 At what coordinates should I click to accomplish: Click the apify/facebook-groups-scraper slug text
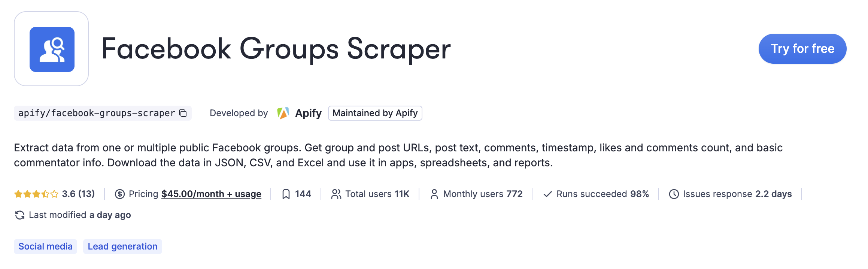click(x=97, y=113)
